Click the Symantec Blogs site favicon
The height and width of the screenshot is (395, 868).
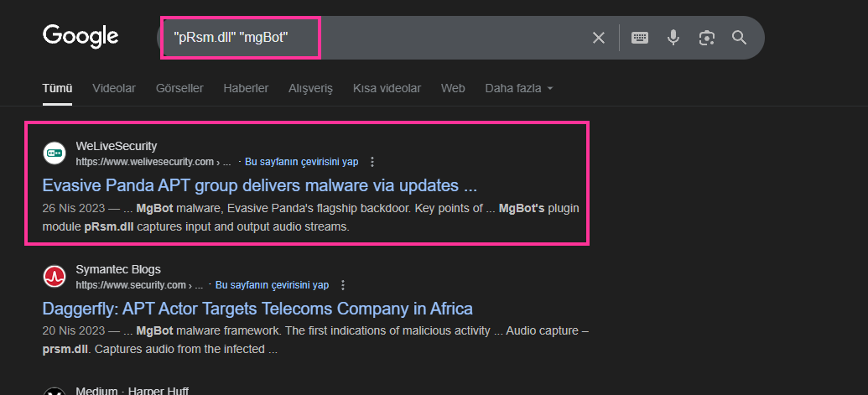[x=55, y=277]
